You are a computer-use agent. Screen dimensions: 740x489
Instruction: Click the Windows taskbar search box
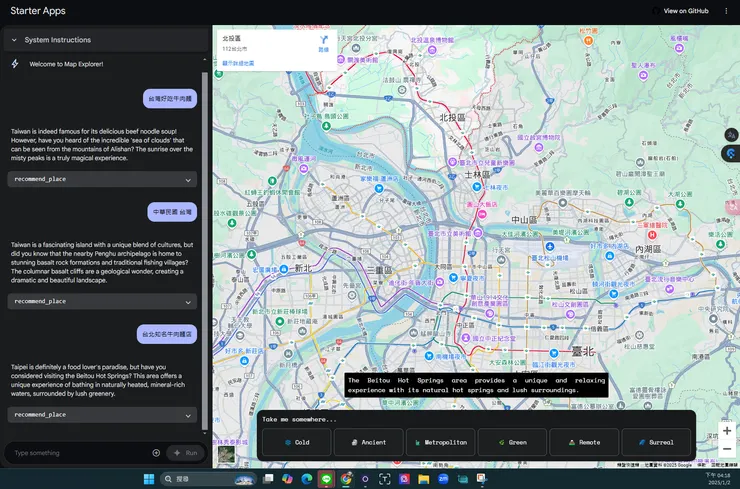[x=209, y=479]
